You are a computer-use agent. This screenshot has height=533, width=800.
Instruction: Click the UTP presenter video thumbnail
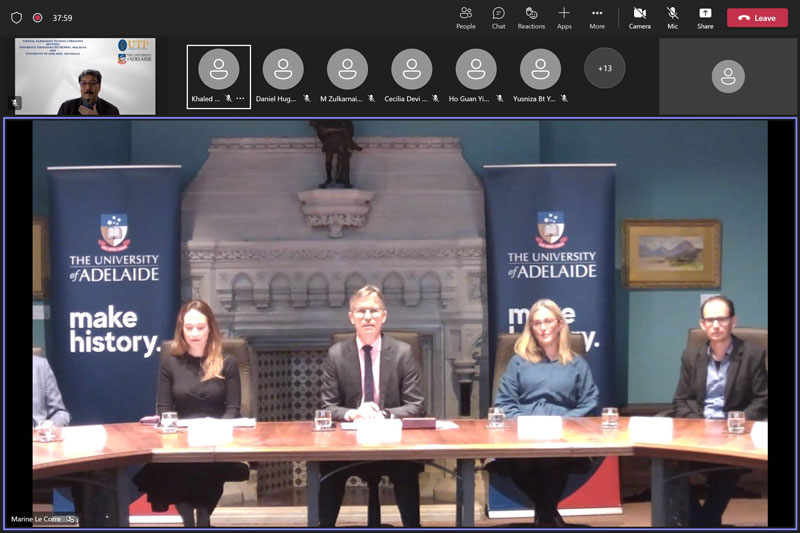(x=85, y=77)
